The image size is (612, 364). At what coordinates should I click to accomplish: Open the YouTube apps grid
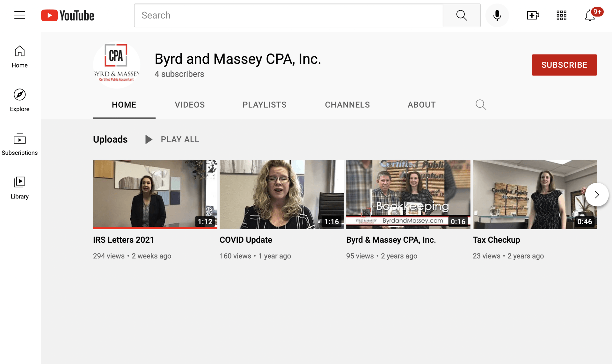561,15
